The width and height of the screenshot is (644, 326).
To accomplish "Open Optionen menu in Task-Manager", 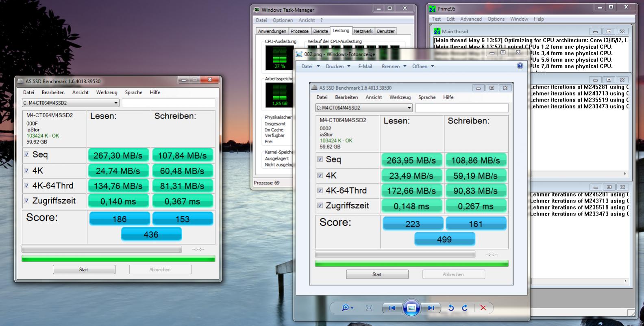I will [x=283, y=20].
